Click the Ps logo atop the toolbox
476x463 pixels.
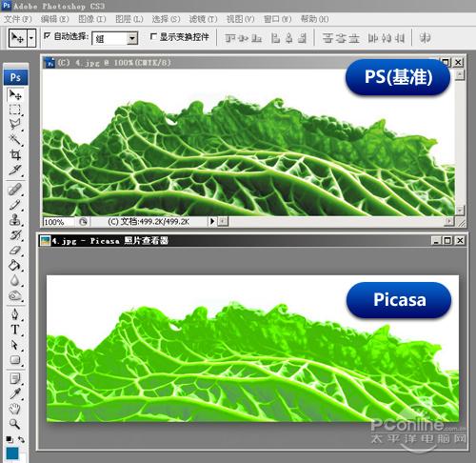(x=15, y=77)
